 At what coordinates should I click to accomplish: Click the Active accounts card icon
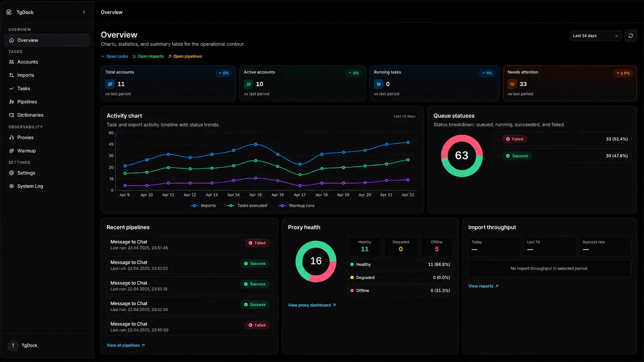point(248,84)
